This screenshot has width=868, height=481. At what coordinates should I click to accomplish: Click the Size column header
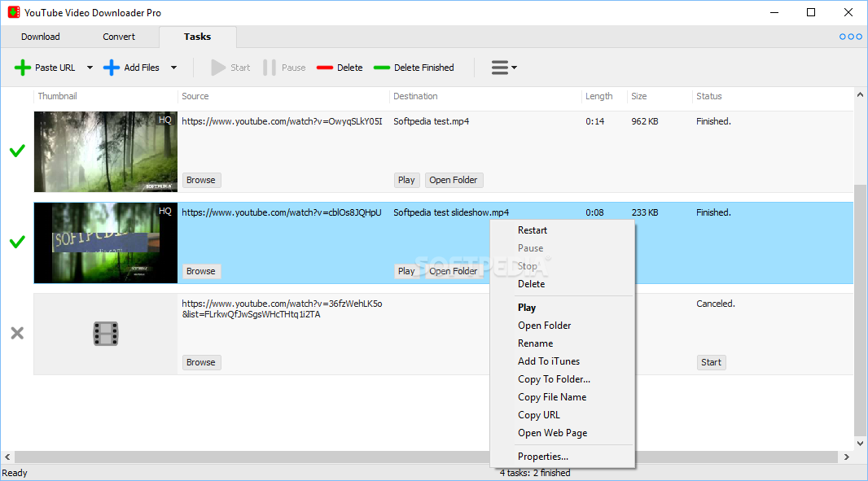(639, 96)
